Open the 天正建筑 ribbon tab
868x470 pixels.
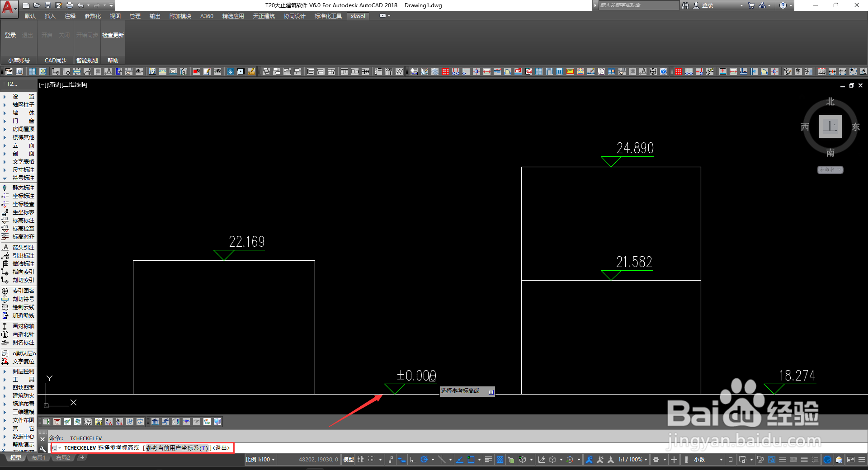(x=264, y=16)
